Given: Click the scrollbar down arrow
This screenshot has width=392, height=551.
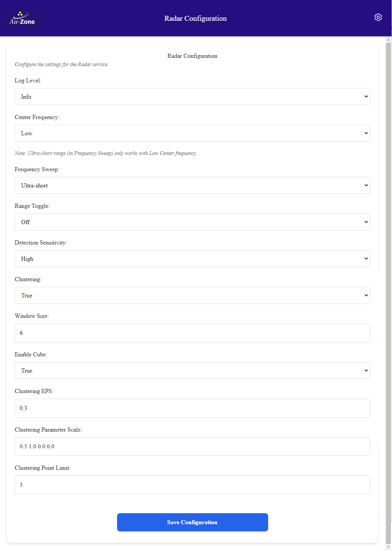Looking at the screenshot, I should [x=389, y=547].
